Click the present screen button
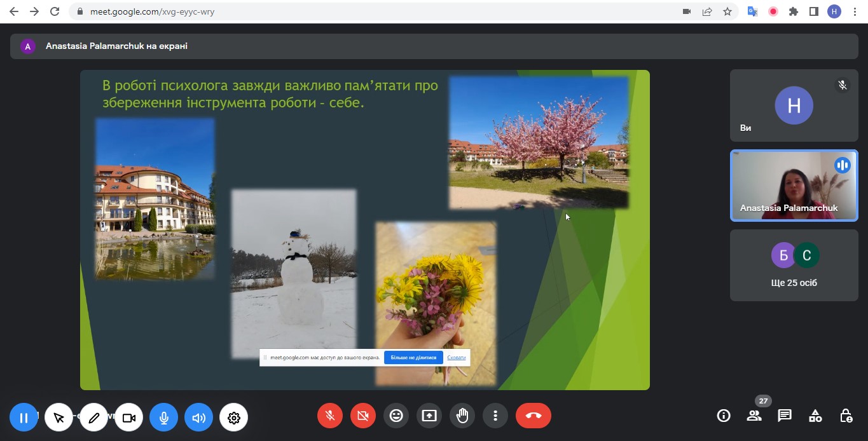 [429, 416]
